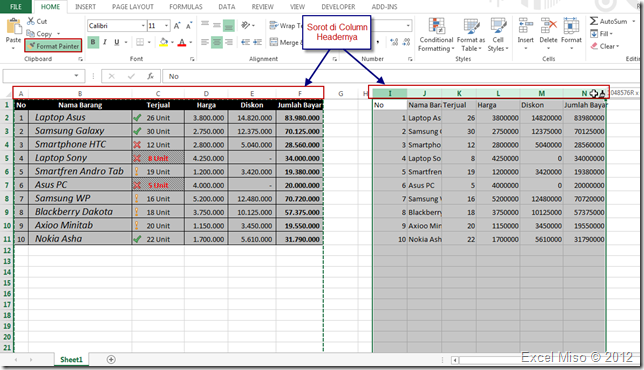Open the FILE tab
Viewport: 644px width, 370px height.
point(16,7)
